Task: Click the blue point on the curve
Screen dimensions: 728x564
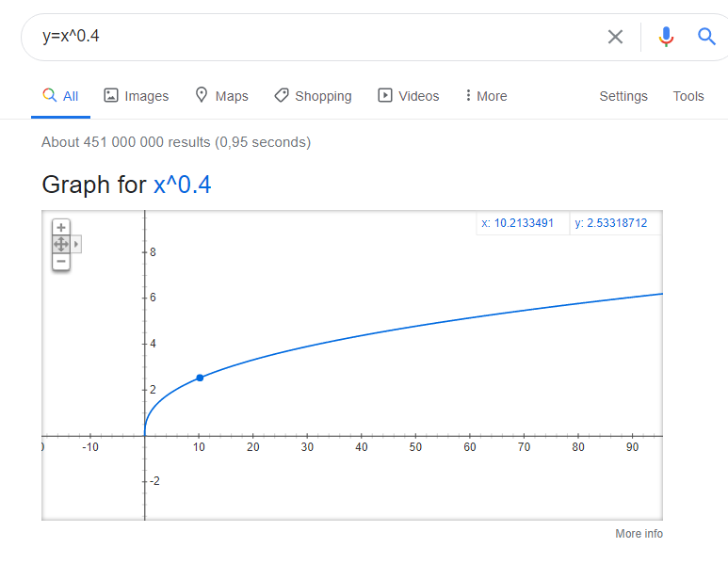Action: click(200, 378)
